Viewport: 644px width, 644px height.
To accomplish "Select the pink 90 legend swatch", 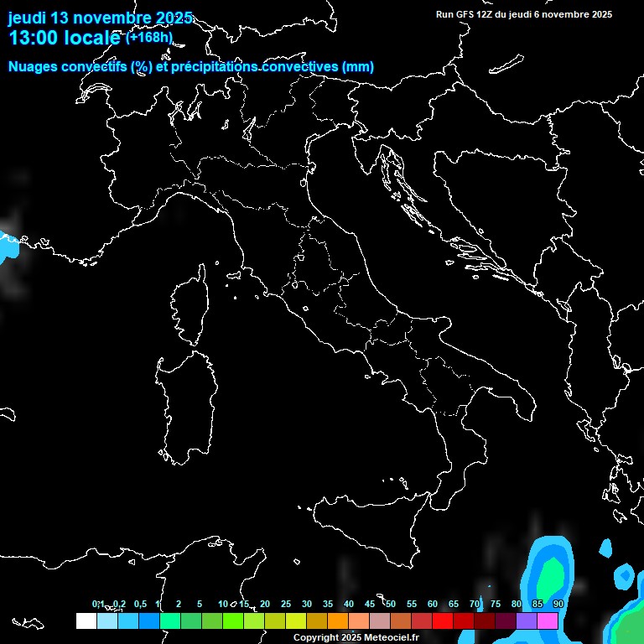I will coord(548,621).
